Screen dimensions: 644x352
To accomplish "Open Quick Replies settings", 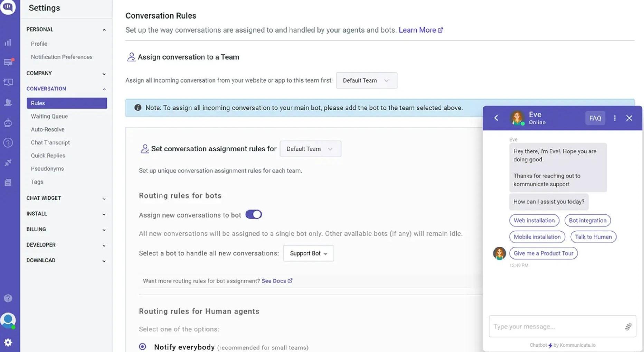I will [x=48, y=156].
